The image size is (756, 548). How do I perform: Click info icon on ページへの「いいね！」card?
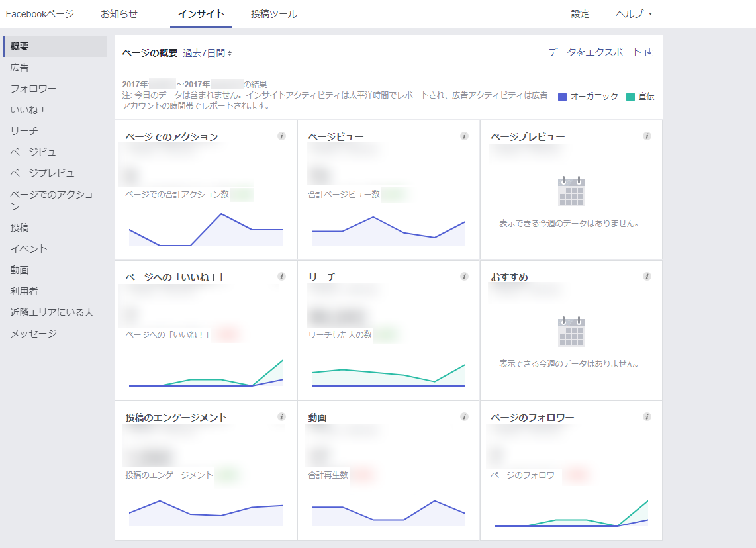[x=281, y=277]
